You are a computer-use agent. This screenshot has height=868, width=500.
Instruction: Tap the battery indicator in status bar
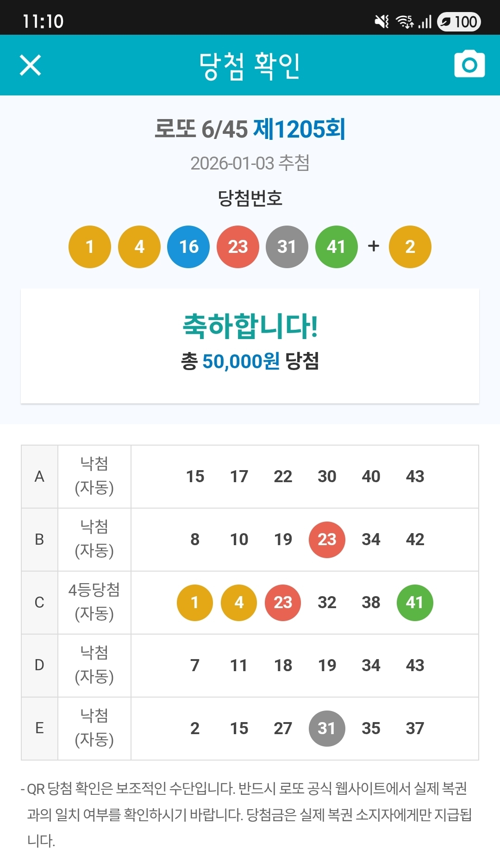coord(459,22)
